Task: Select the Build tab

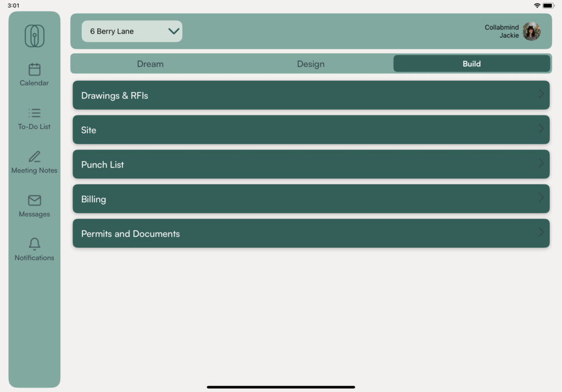Action: [x=471, y=64]
